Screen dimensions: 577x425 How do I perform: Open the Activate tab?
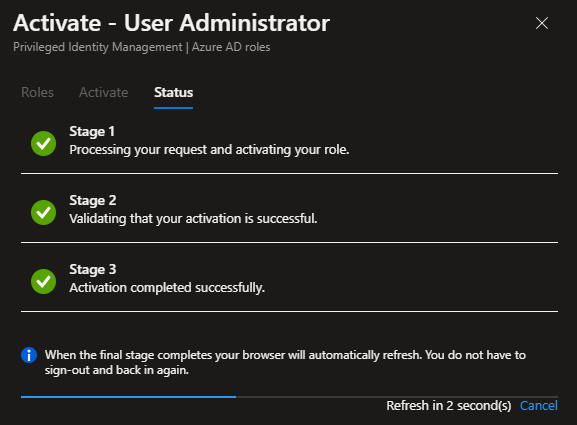point(103,92)
